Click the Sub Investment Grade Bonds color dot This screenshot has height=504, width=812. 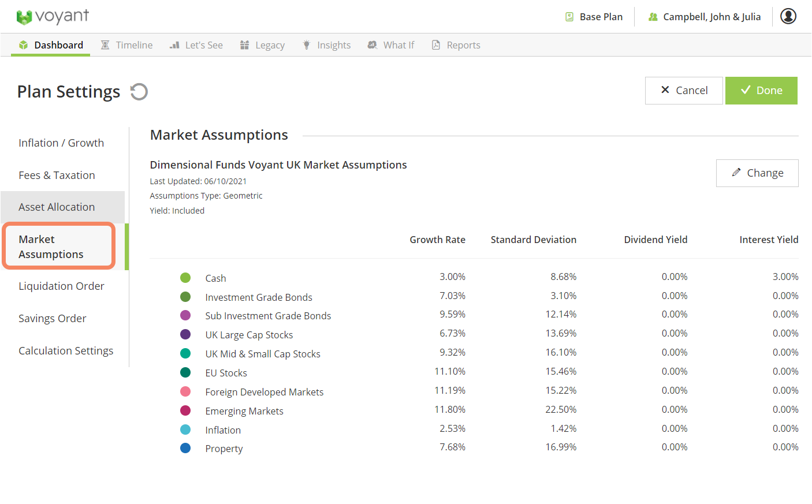click(x=185, y=315)
